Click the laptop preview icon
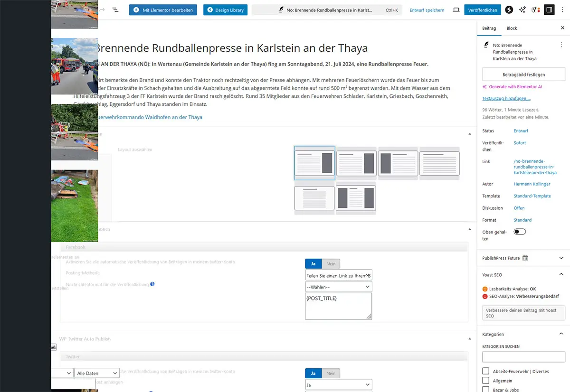 tap(456, 10)
